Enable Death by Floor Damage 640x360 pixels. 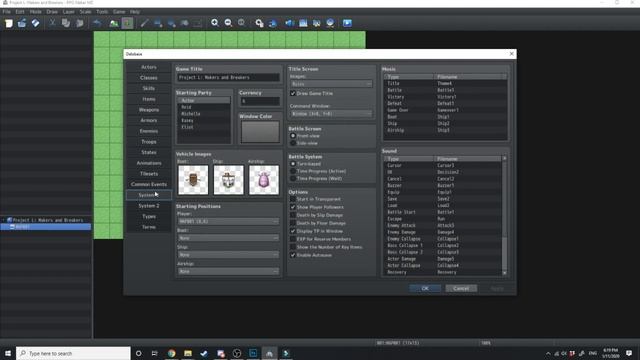[x=293, y=223]
